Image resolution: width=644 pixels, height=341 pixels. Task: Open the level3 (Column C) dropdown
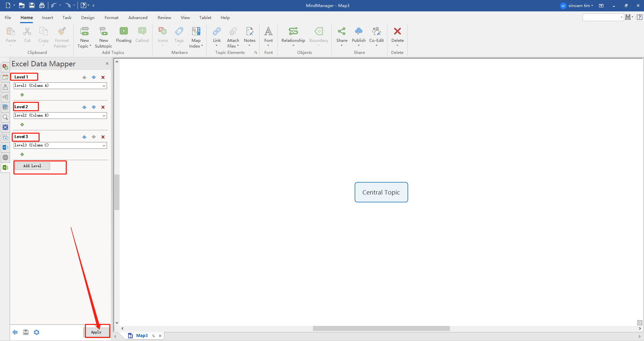(104, 145)
